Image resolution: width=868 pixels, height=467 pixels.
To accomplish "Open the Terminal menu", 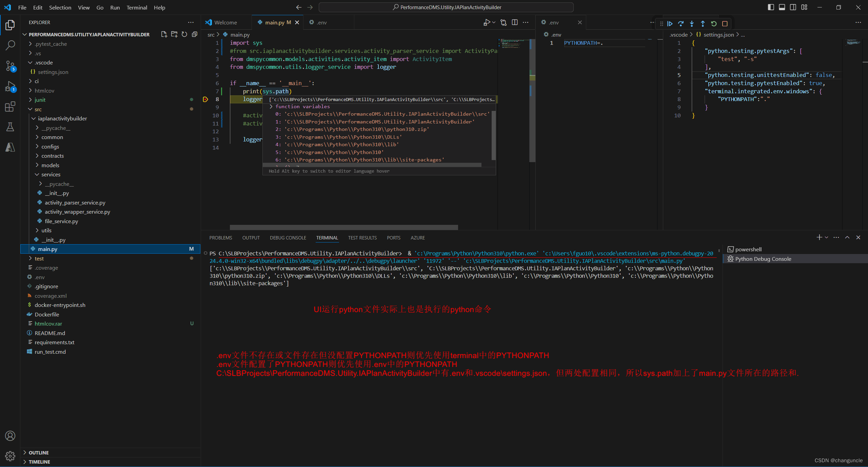I will pyautogui.click(x=137, y=7).
